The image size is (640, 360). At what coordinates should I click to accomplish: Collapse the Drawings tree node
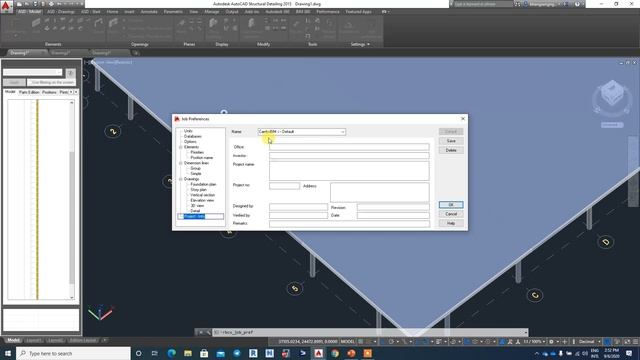coord(180,179)
